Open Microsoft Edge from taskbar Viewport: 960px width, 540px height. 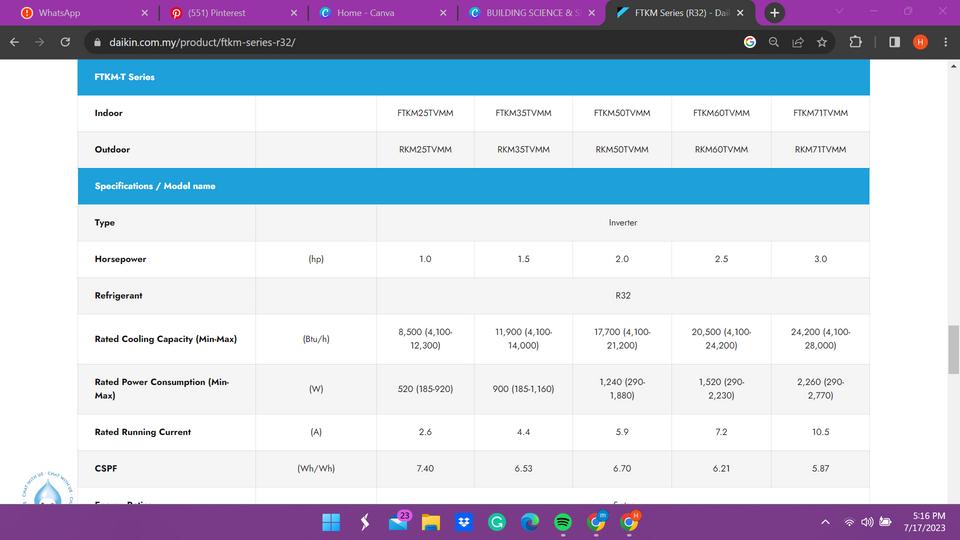pos(530,522)
